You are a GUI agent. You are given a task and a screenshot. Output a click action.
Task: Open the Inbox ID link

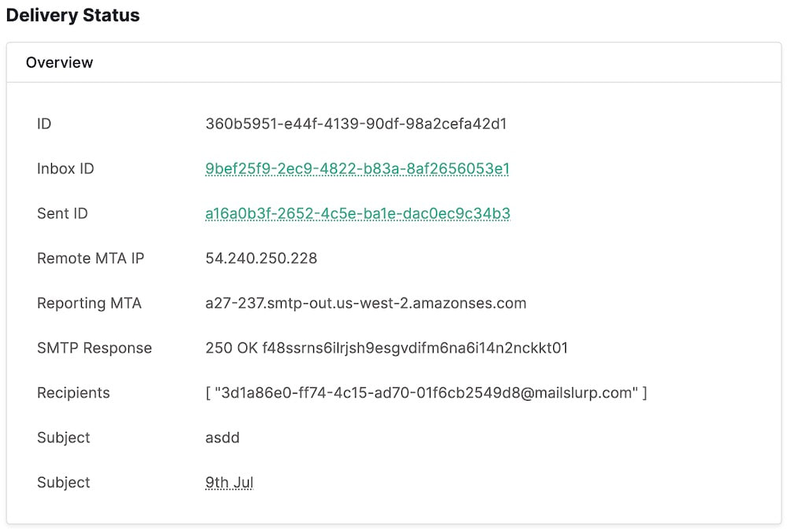click(x=357, y=168)
